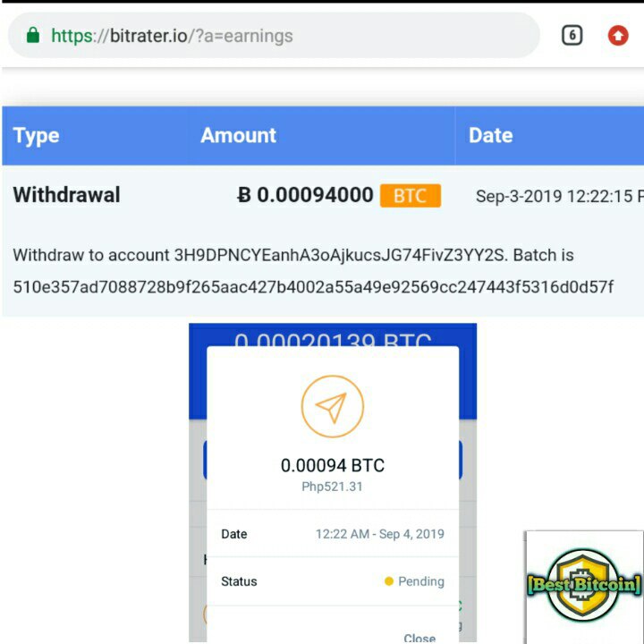Tap the red upward arrow update icon
The image size is (644, 644).
click(x=618, y=35)
